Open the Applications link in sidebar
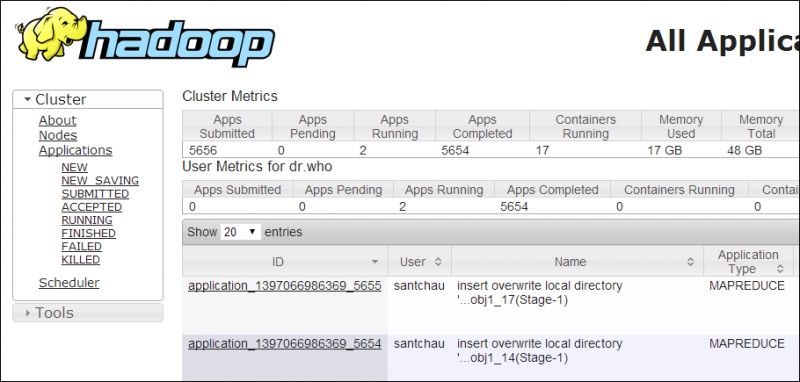 76,150
